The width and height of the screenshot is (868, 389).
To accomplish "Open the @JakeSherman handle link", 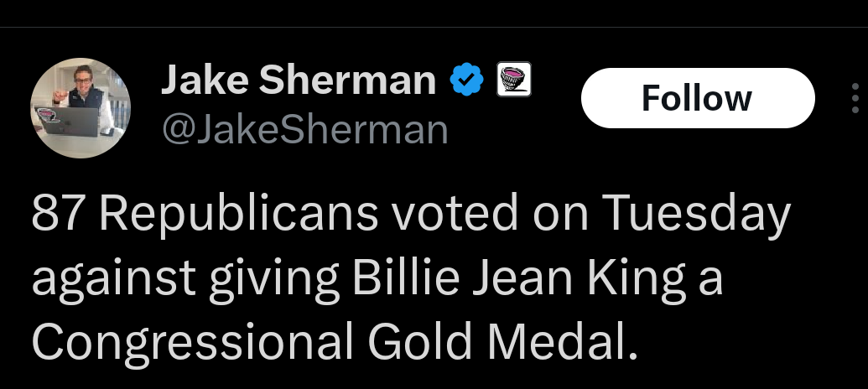I will point(304,130).
